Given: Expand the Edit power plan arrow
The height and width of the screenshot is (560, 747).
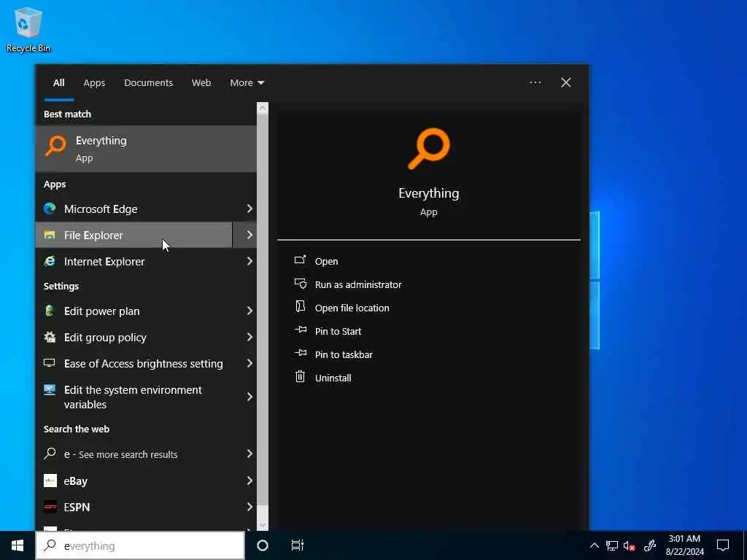Looking at the screenshot, I should [249, 311].
